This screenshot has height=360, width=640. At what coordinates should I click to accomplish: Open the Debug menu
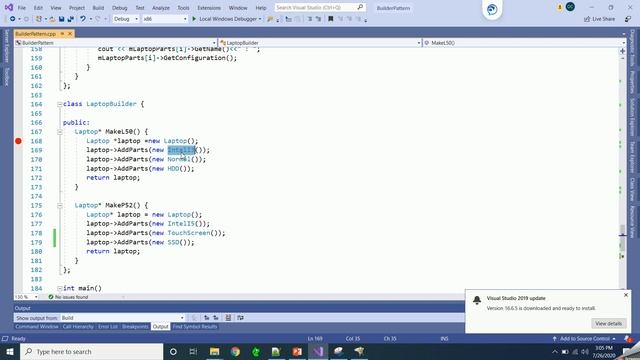120,8
